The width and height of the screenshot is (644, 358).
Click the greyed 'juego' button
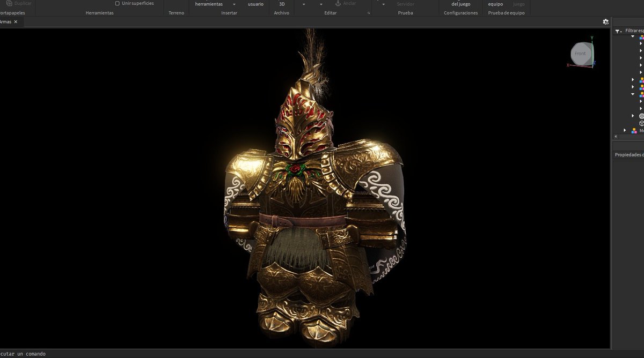tap(519, 4)
